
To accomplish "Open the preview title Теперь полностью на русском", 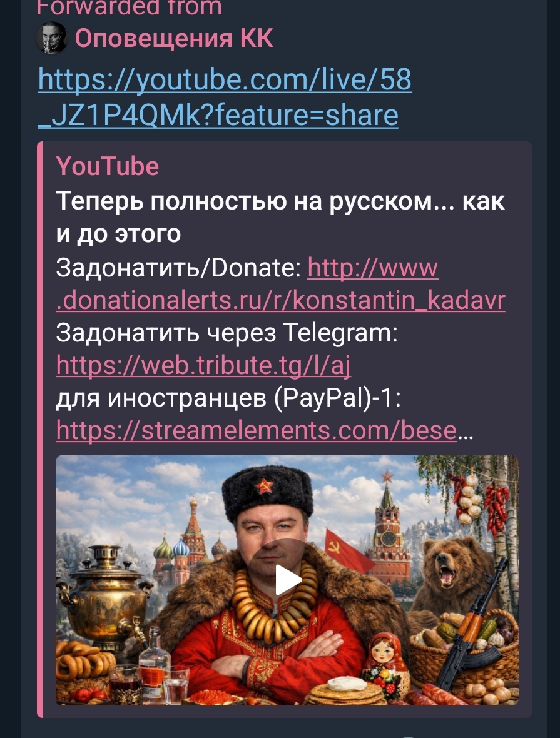I will tap(280, 217).
